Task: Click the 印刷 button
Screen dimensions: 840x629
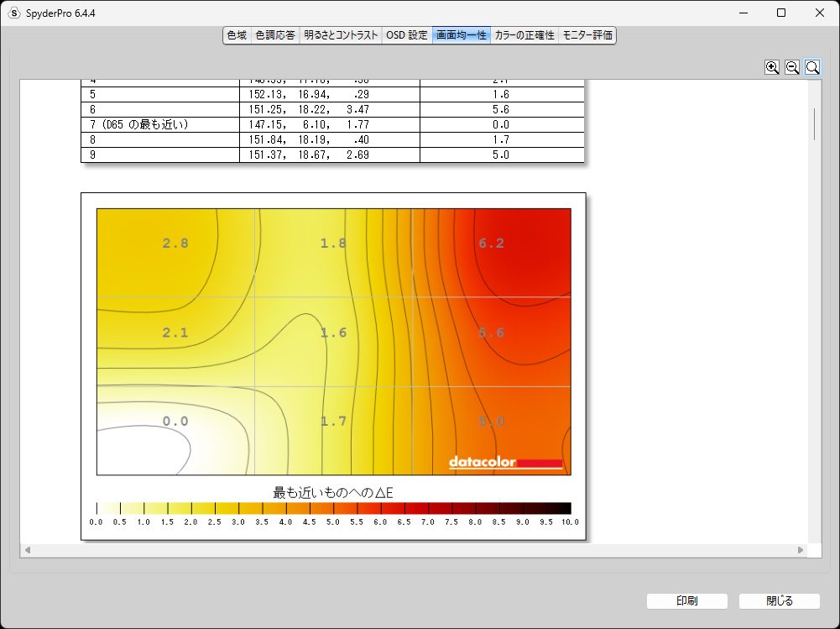Action: point(686,601)
